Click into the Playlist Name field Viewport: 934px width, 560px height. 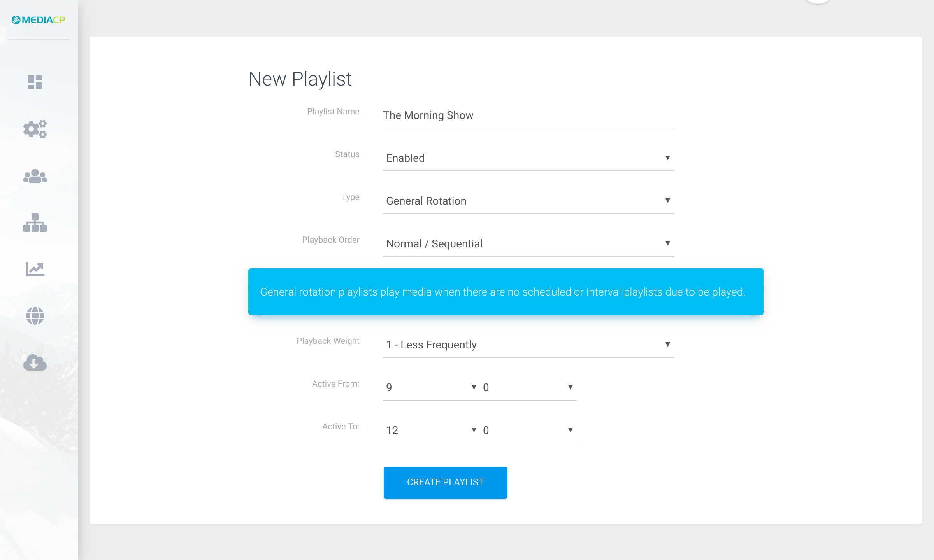coord(528,115)
